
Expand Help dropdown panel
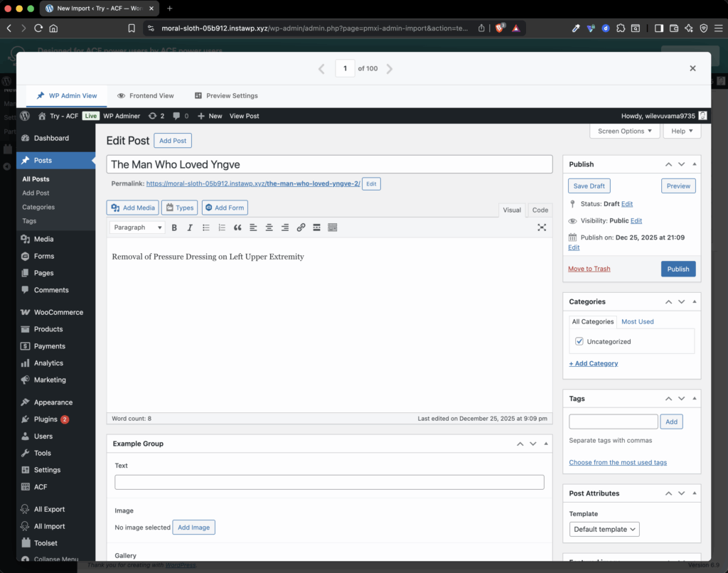[682, 131]
